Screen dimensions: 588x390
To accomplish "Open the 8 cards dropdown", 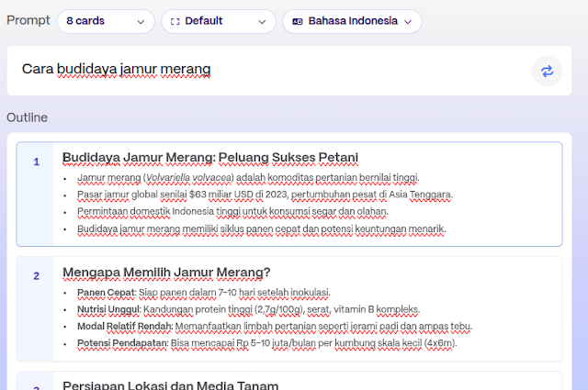I will (106, 21).
